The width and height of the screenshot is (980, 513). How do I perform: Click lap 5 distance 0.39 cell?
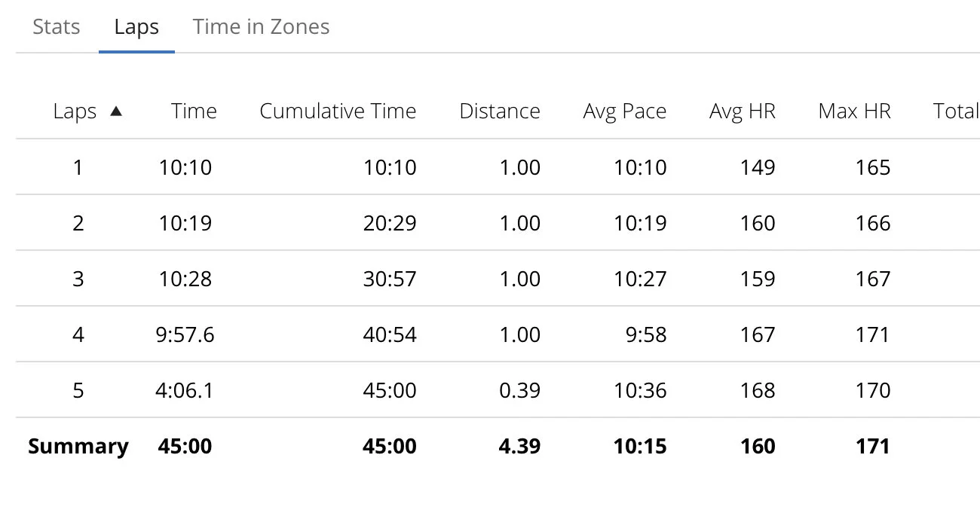tap(520, 390)
